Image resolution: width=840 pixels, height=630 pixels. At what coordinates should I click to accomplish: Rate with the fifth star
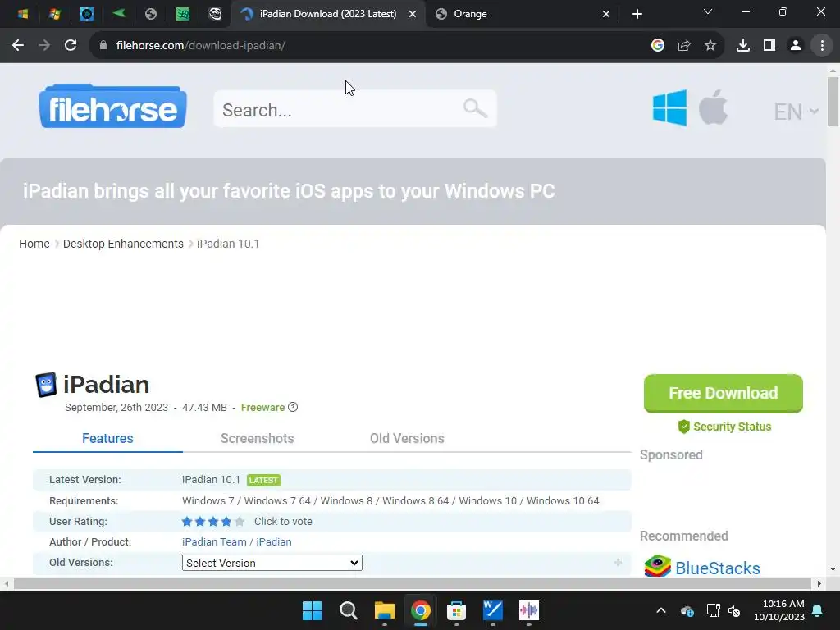[x=240, y=521]
